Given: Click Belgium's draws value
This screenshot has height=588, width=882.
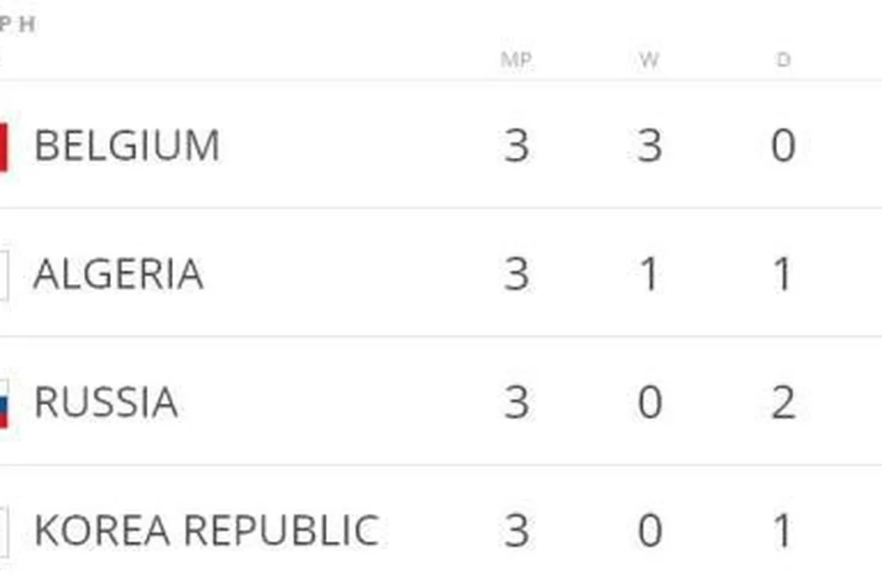Looking at the screenshot, I should coord(783,146).
